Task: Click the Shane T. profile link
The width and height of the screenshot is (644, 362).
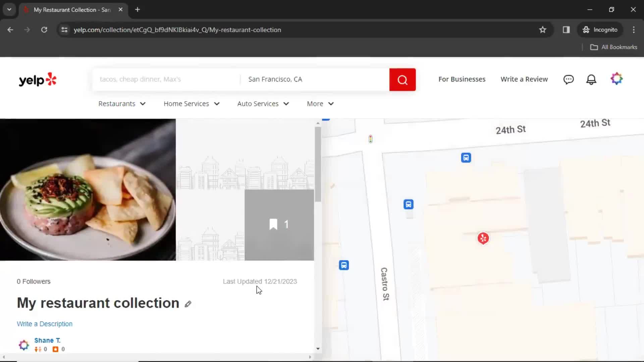Action: point(47,340)
